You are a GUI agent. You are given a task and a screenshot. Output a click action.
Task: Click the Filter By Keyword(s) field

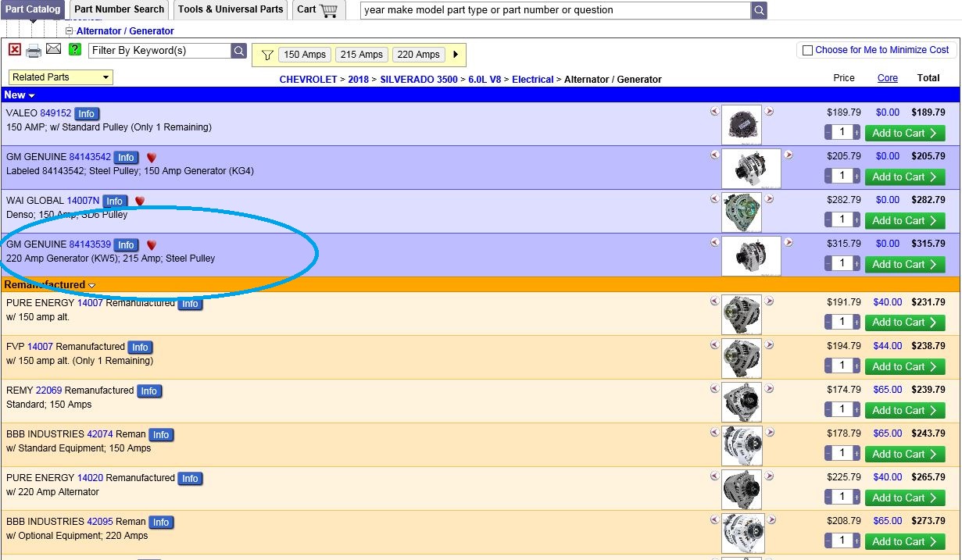(159, 51)
